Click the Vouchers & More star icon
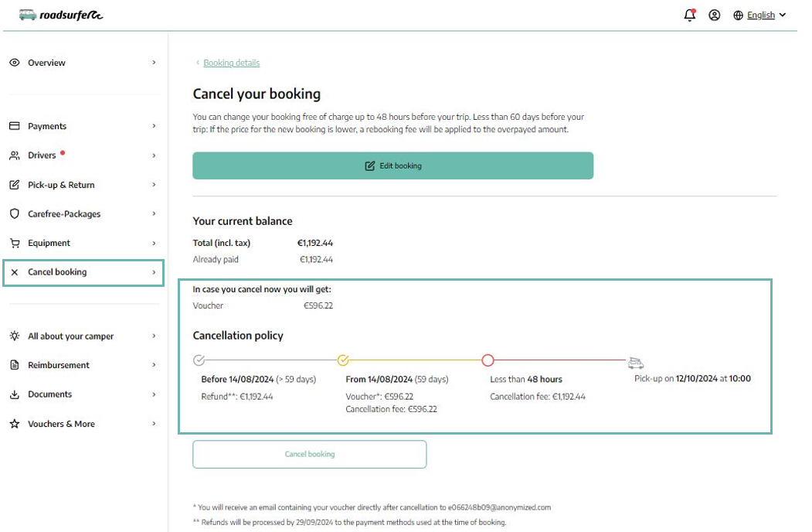This screenshot has width=812, height=532. click(x=15, y=424)
